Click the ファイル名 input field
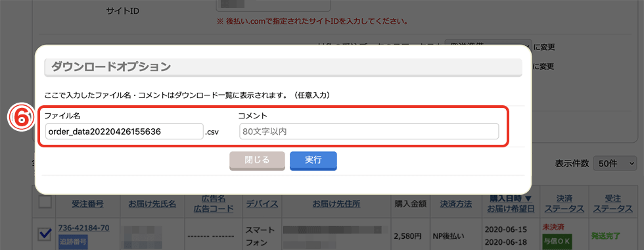This screenshot has width=644, height=250. tap(124, 132)
